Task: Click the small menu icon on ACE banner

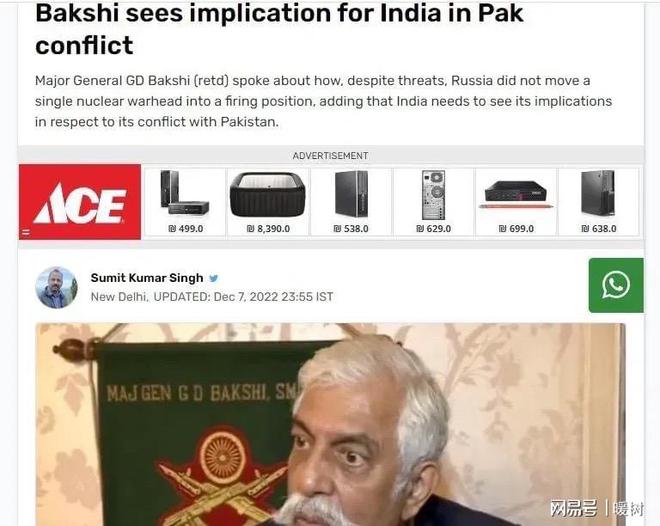Action: coord(26,232)
